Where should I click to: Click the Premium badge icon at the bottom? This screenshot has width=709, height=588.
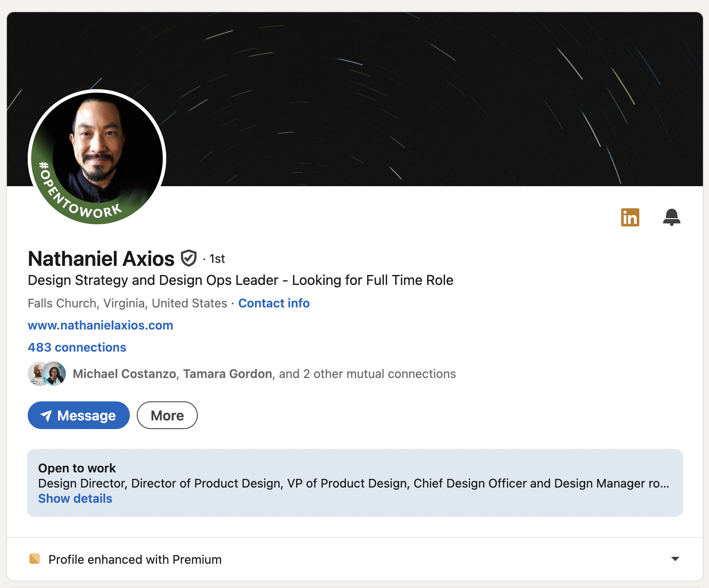(35, 559)
